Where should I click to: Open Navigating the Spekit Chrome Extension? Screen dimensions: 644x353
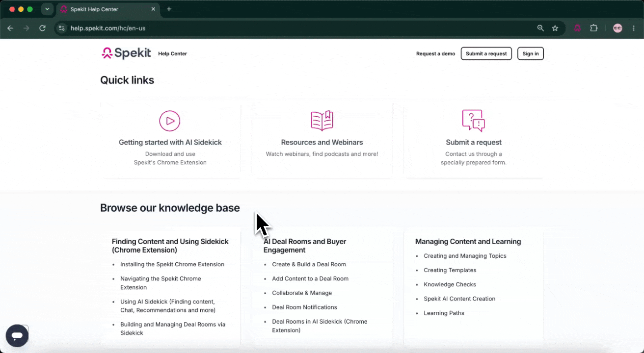161,283
